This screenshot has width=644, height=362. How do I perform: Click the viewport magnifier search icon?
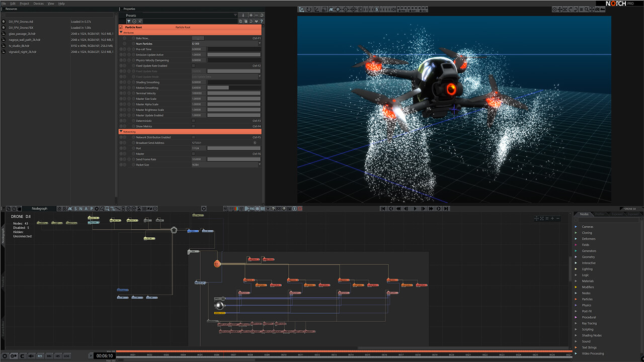click(x=587, y=9)
